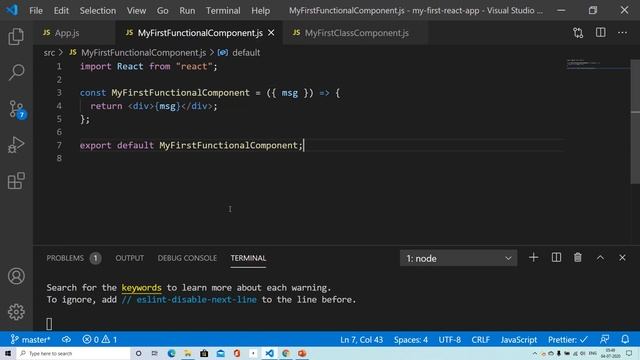Image resolution: width=640 pixels, height=360 pixels.
Task: Kill the terminal with trash icon
Action: click(578, 258)
